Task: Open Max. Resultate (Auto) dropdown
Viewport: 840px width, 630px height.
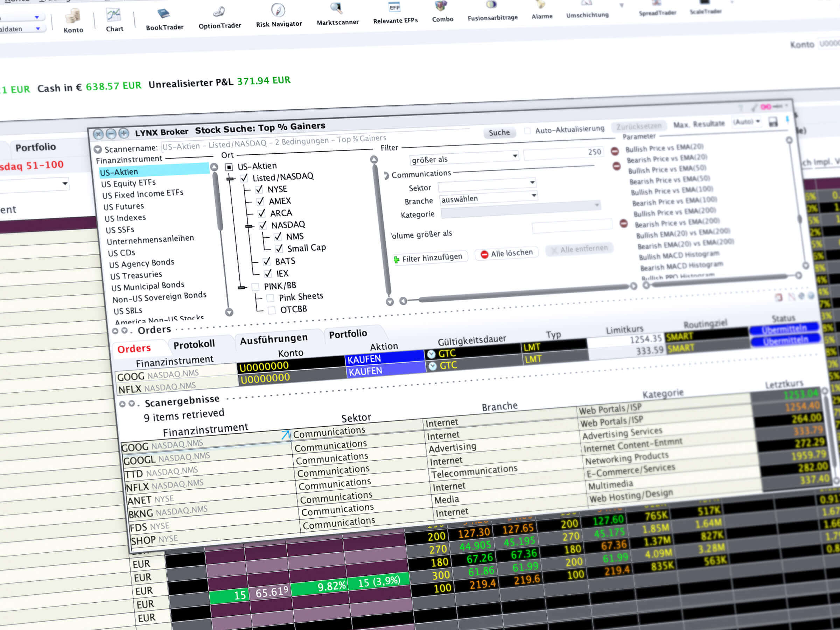Action: pos(747,121)
